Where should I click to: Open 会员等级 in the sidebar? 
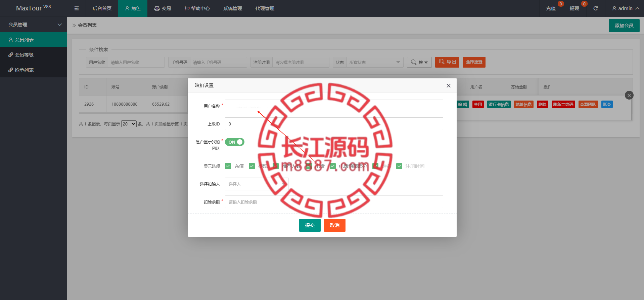coord(34,55)
